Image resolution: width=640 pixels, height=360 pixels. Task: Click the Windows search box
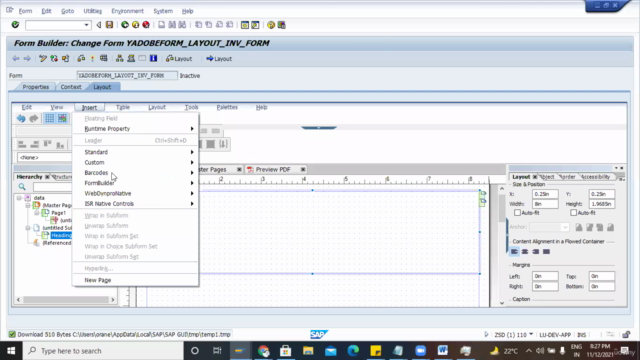(x=103, y=351)
